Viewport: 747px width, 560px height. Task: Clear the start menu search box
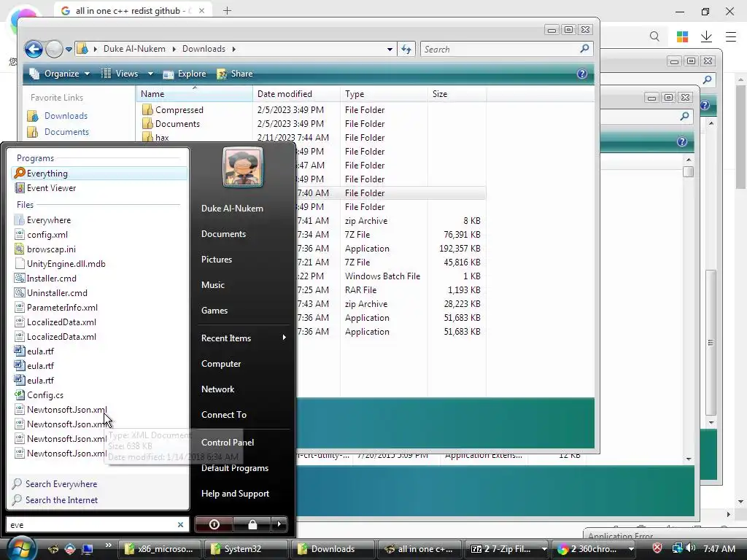(x=181, y=525)
